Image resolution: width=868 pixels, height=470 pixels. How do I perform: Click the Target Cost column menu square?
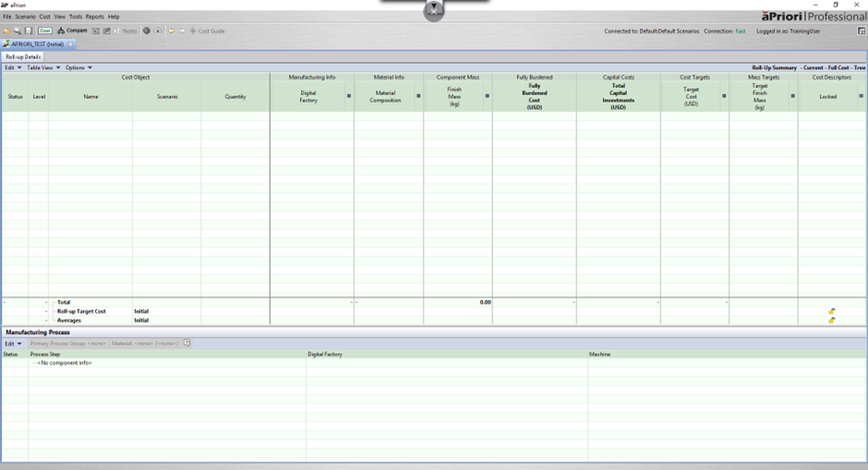[x=724, y=96]
